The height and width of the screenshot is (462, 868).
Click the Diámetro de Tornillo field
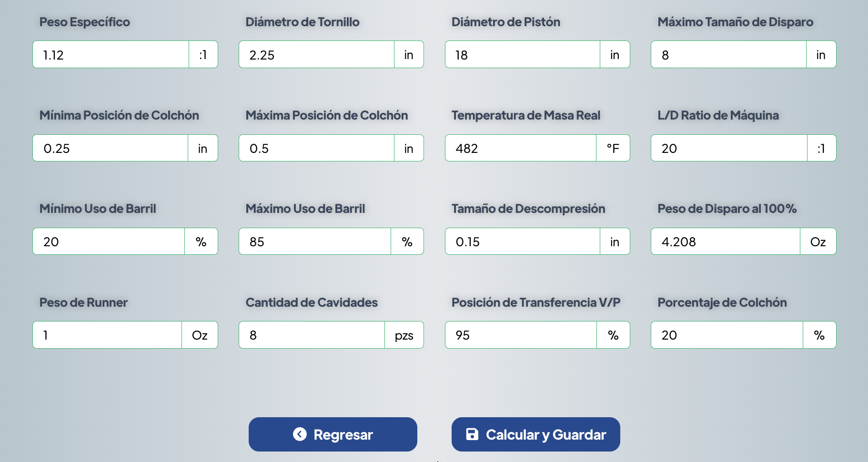(316, 55)
